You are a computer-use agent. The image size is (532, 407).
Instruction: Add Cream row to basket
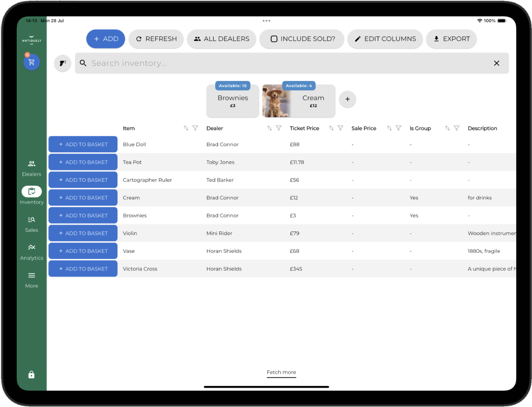83,198
